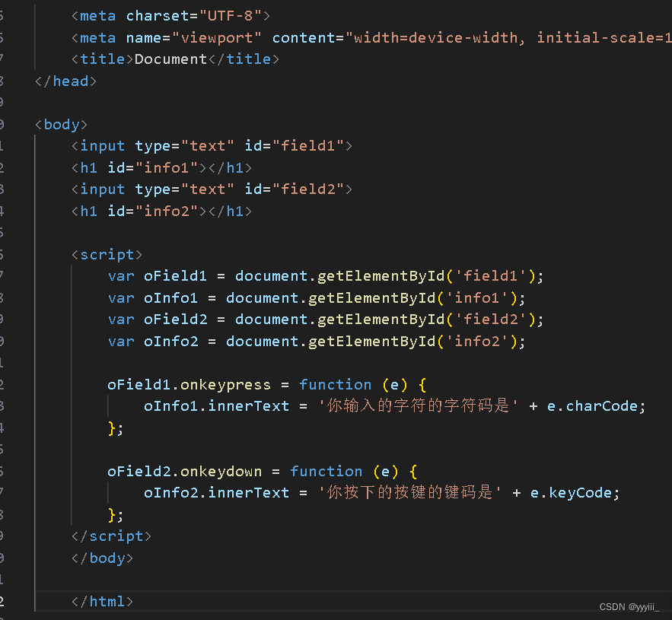Click the opening script tag

point(107,254)
